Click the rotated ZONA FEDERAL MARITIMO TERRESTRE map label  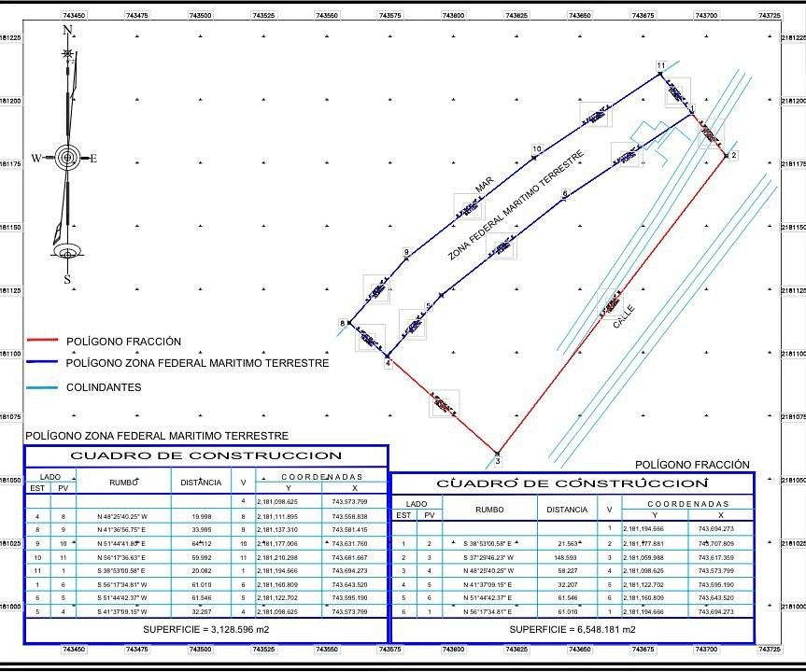click(x=516, y=205)
